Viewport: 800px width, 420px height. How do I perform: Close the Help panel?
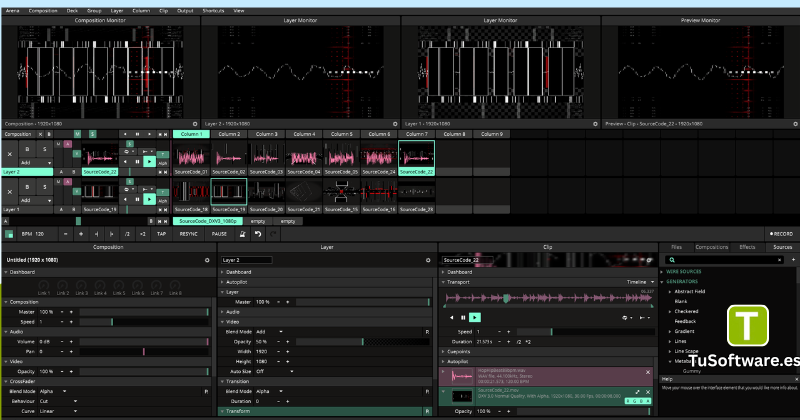pos(796,379)
